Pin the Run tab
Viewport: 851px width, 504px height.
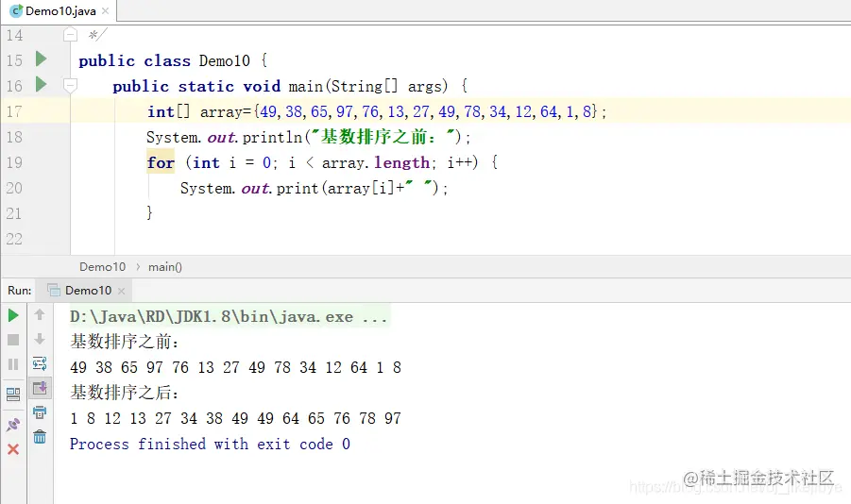(x=13, y=425)
